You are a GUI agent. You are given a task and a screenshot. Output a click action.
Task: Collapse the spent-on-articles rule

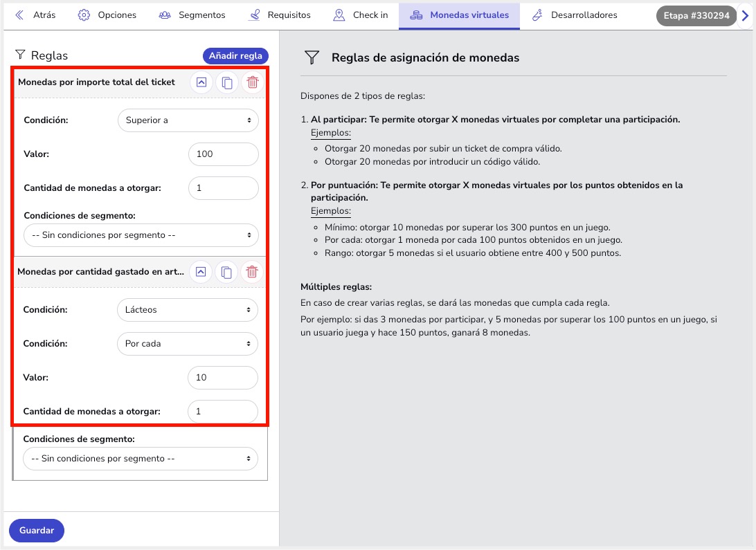[201, 272]
